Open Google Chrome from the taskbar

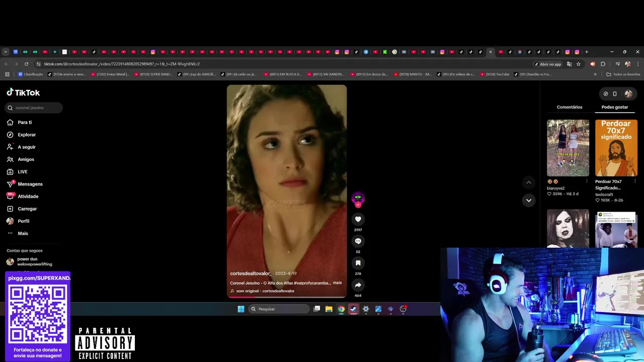coord(341,309)
